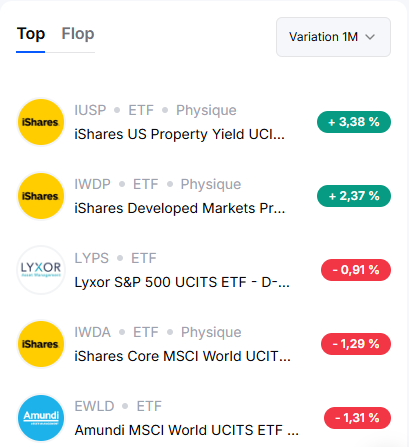Click the Amundi logo for EWLD
Viewport: 409px width, 447px height.
[41, 418]
